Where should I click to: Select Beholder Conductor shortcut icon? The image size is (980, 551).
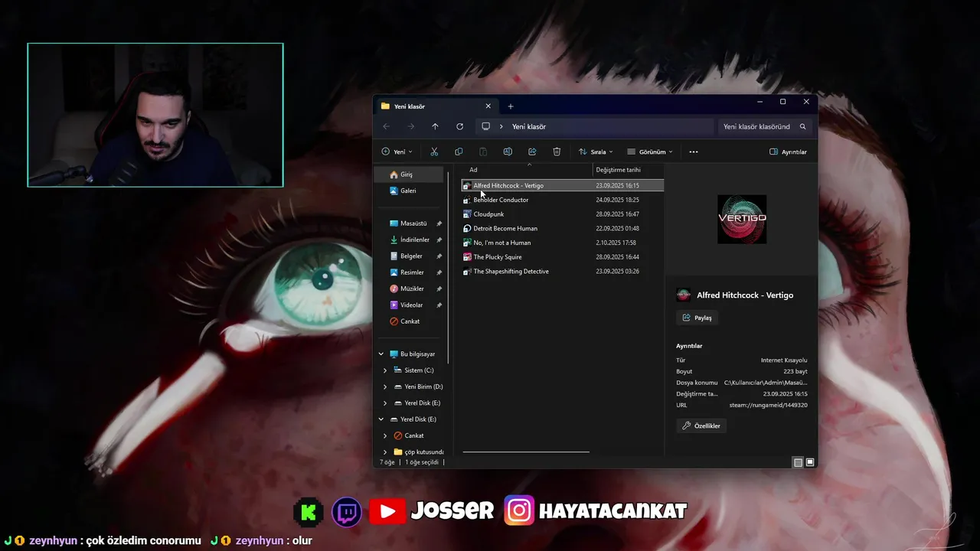[x=467, y=200]
